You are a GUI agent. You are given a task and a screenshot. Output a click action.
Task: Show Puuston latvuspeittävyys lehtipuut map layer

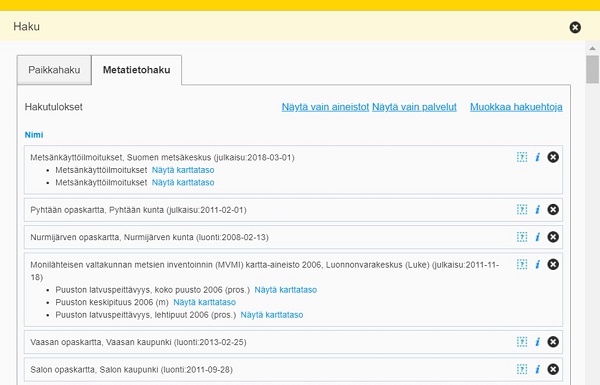[x=272, y=315]
